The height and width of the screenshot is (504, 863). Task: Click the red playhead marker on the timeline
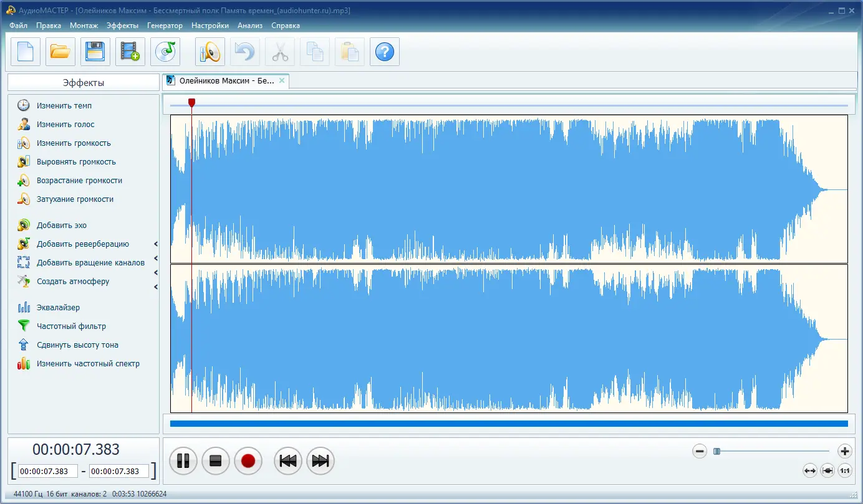(192, 103)
